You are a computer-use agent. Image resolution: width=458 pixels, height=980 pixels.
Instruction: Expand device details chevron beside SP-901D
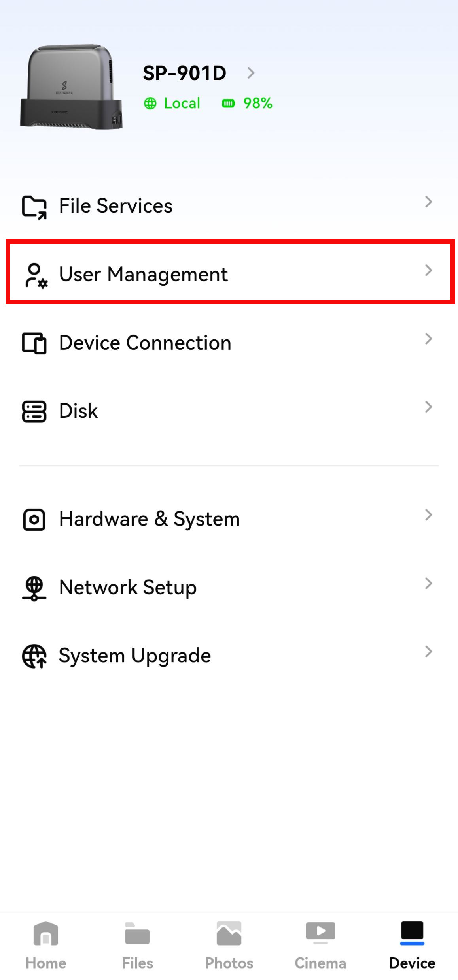coord(250,73)
